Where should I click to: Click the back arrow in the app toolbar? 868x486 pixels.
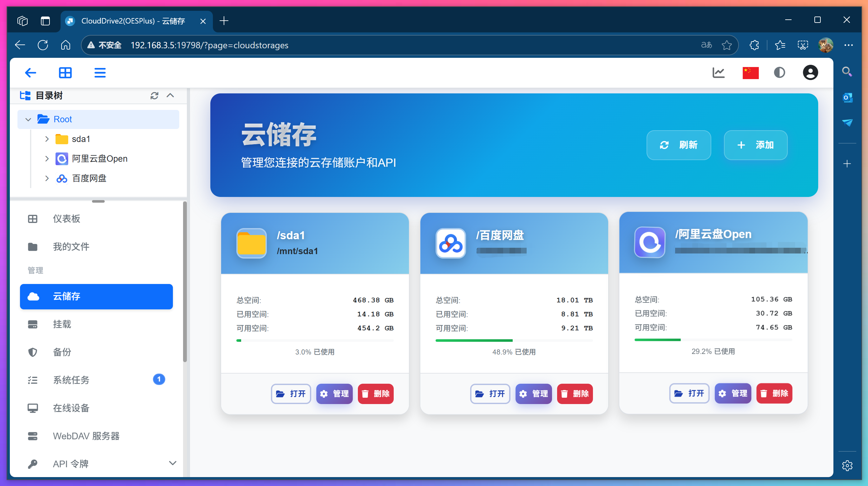31,72
